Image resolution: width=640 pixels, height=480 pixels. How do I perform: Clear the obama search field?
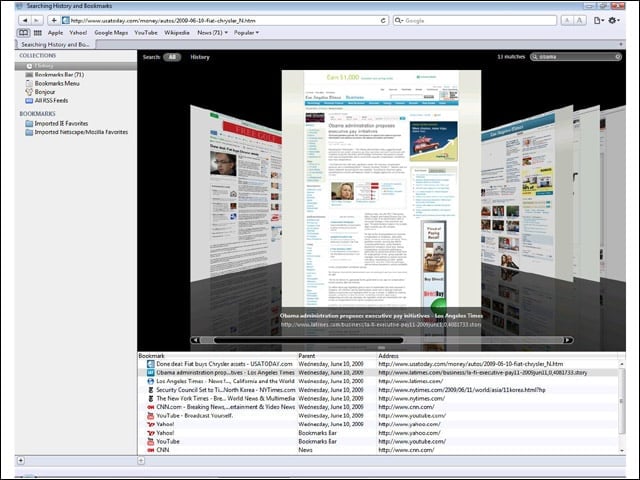click(x=618, y=57)
